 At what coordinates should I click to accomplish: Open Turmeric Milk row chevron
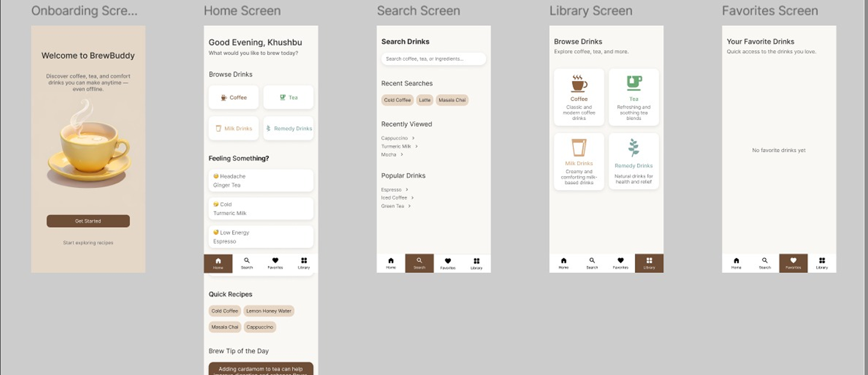click(x=417, y=147)
